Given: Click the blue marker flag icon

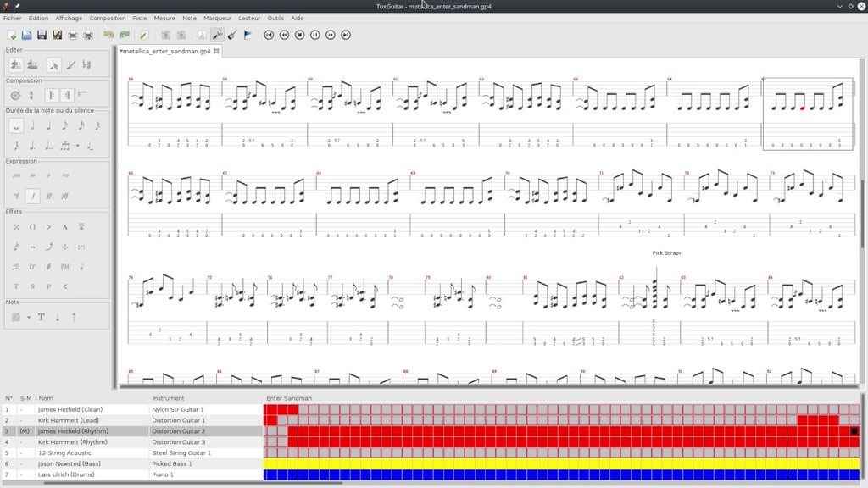Looking at the screenshot, I should [248, 35].
